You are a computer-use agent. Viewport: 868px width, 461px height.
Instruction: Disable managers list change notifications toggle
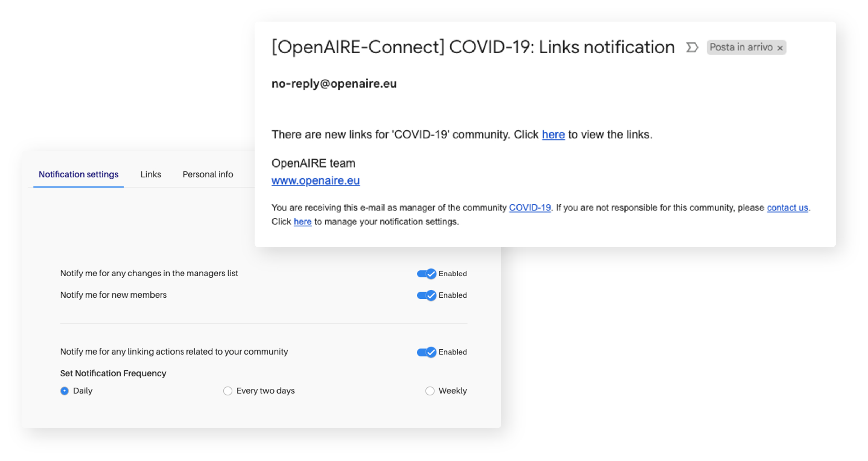coord(427,274)
